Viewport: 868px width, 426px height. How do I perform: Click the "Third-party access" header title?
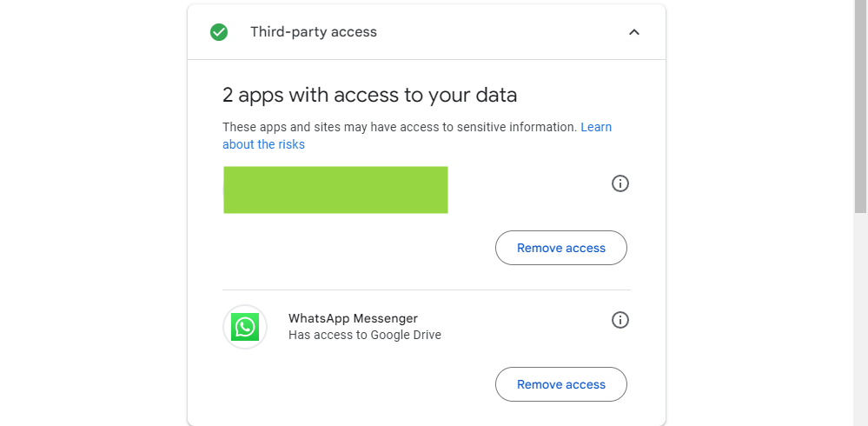coord(314,32)
